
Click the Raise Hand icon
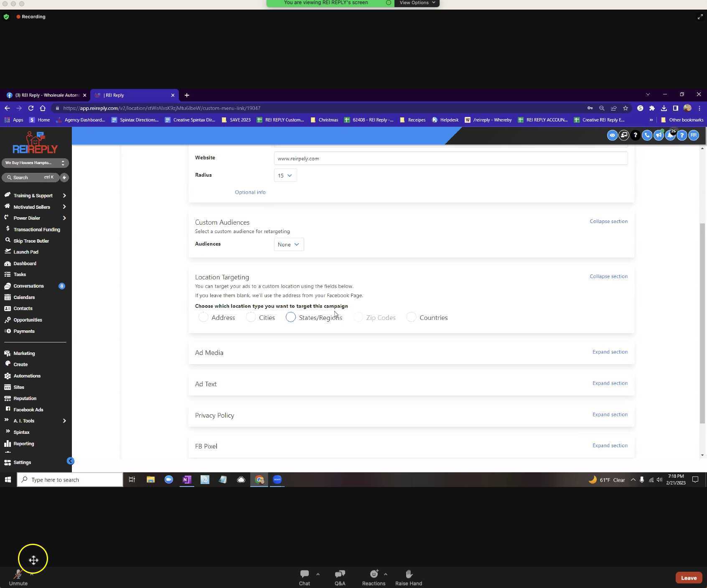coord(408,577)
